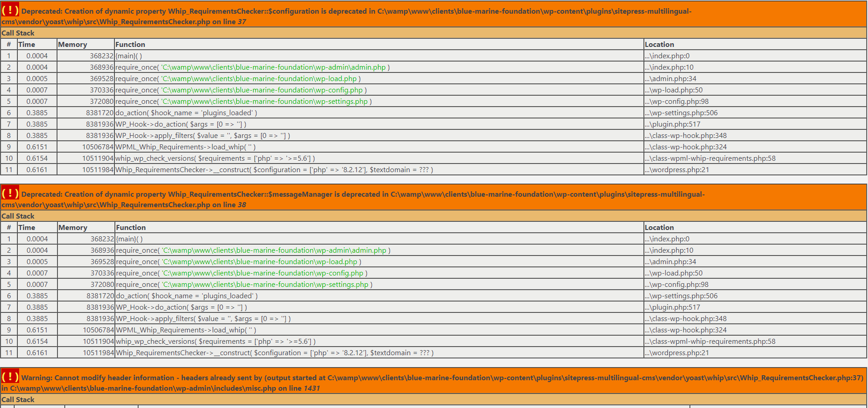The height and width of the screenshot is (408, 868).
Task: Click location '...\wp-settings.php:506' in $configuration stack
Action: tap(681, 112)
